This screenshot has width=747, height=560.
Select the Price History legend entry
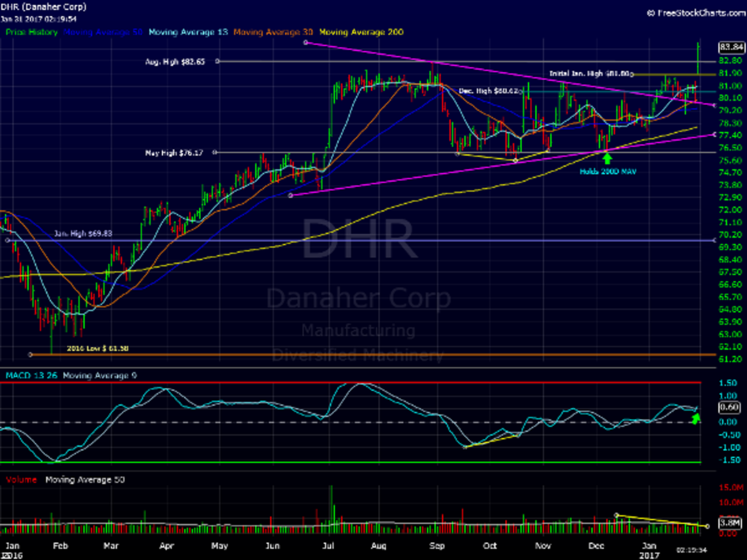click(x=32, y=32)
